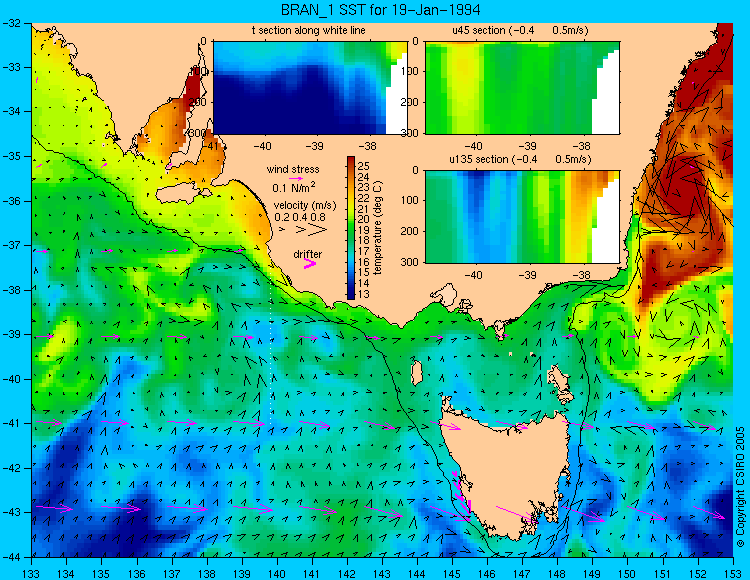Click latitude label -44 on left axis

pos(11,557)
